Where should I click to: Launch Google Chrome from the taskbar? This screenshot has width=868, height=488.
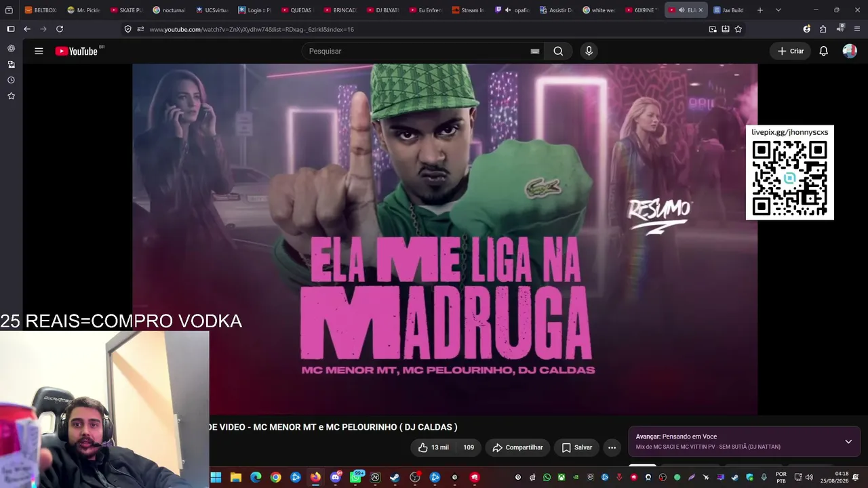point(275,477)
